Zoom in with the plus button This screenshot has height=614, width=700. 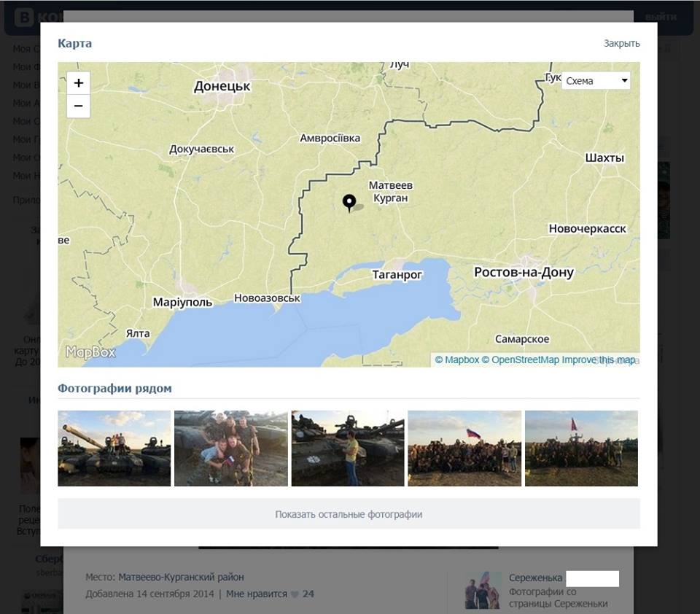tap(79, 83)
